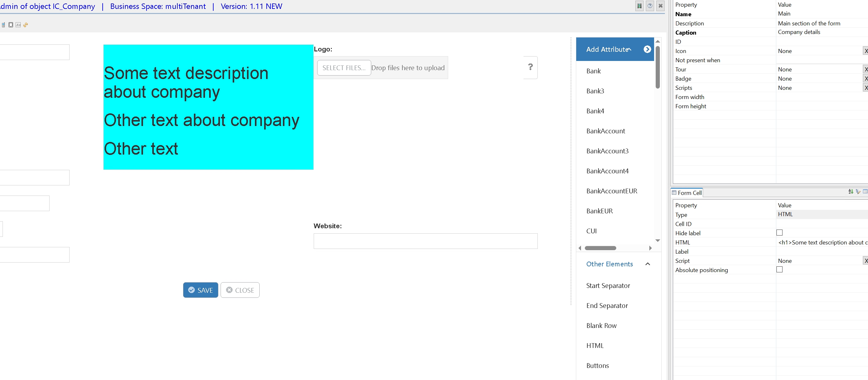Select the BankAccount3 attribute
Viewport: 868px width, 380px height.
[607, 151]
